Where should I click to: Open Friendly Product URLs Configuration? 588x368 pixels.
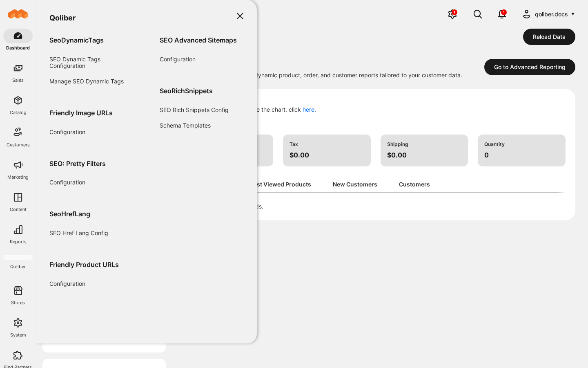[x=67, y=284]
